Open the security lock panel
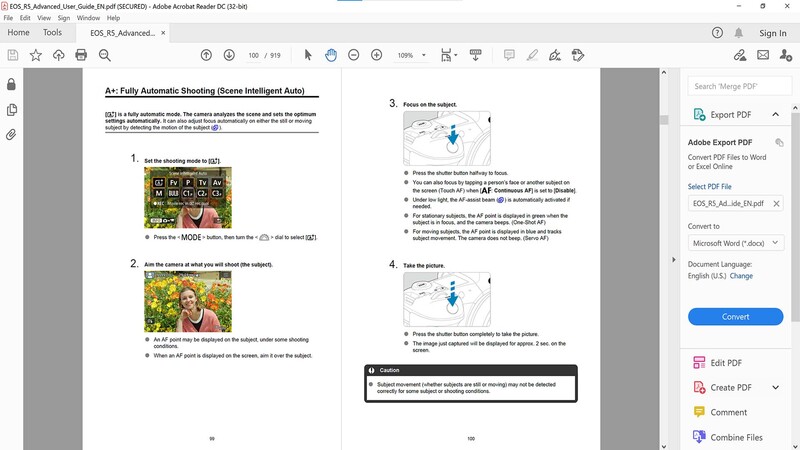The width and height of the screenshot is (800, 450). 11,84
